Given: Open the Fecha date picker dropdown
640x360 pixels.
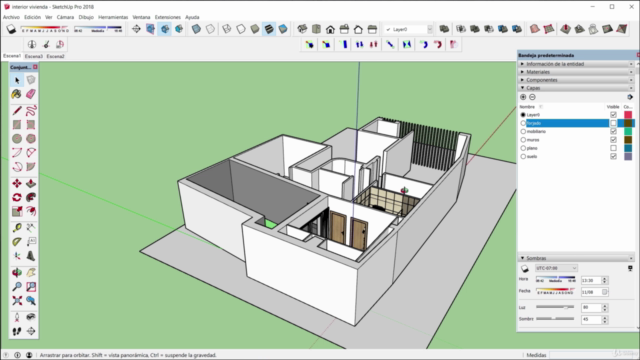Looking at the screenshot, I should 604,292.
